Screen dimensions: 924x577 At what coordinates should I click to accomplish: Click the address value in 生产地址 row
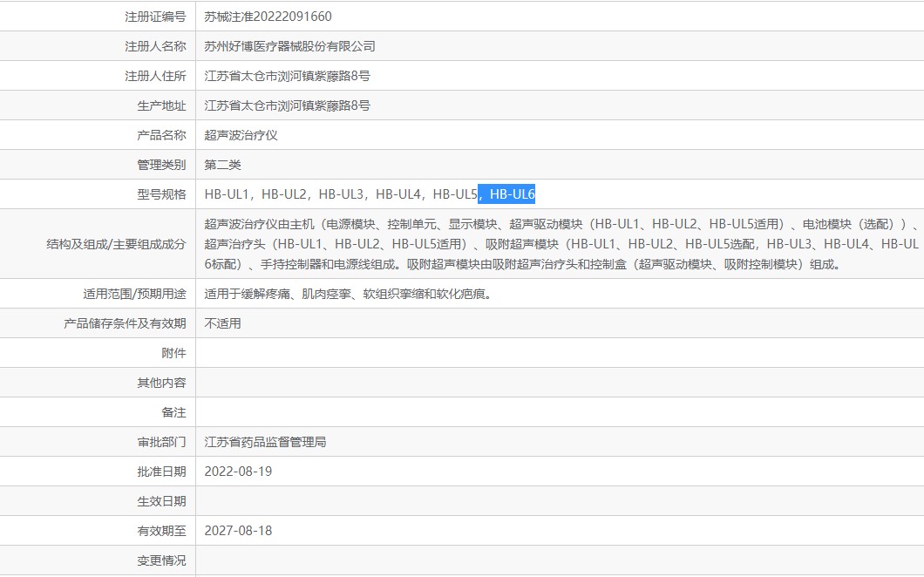click(287, 105)
